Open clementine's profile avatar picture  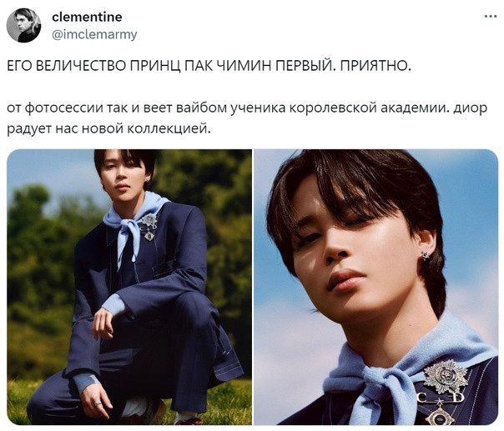24,26
